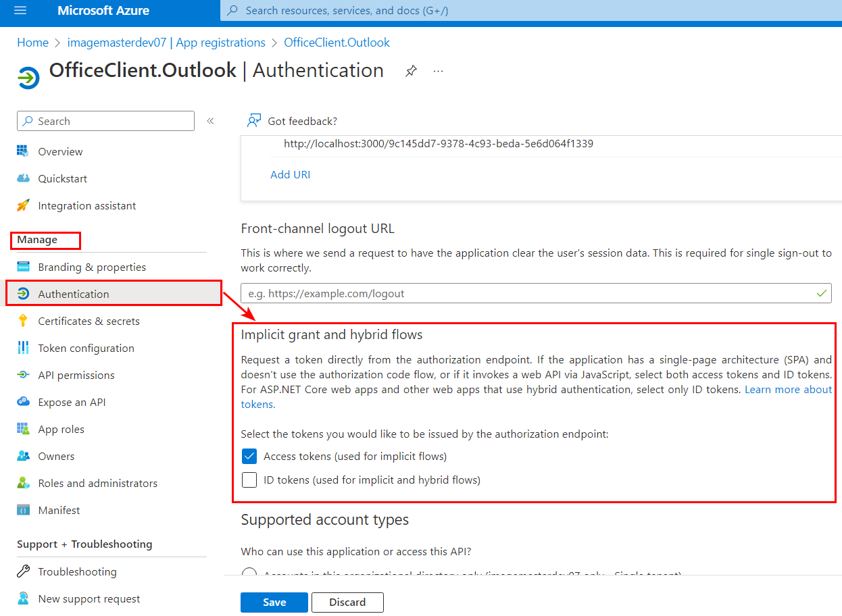
Task: Click the OfficeClient.Outlook app registration icon
Action: [28, 77]
